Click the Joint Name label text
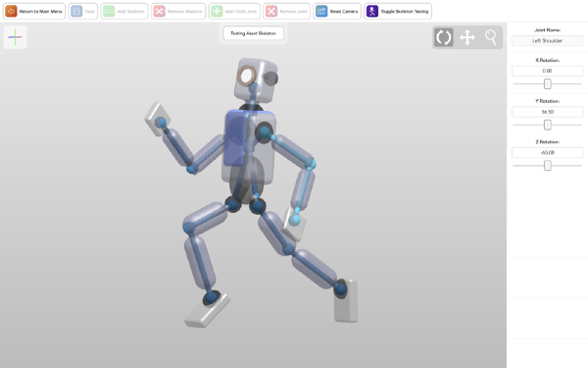Screen dimensions: 588x368 tap(547, 30)
